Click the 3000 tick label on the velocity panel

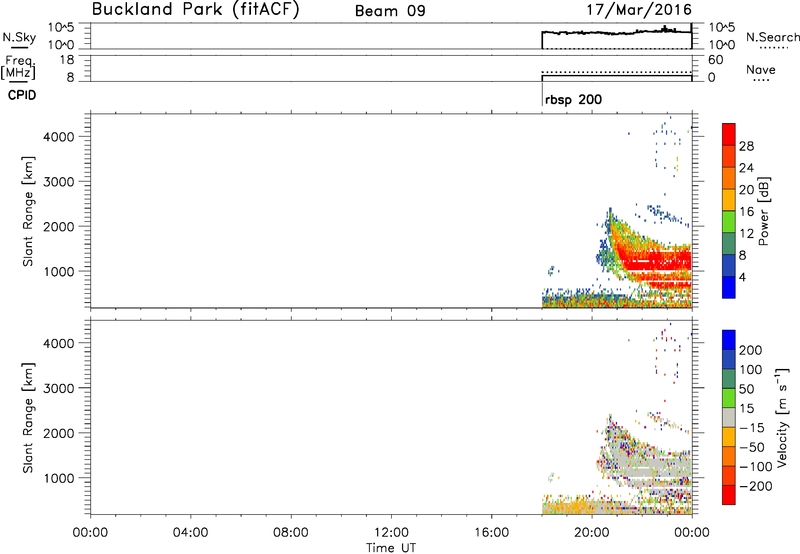coord(59,388)
